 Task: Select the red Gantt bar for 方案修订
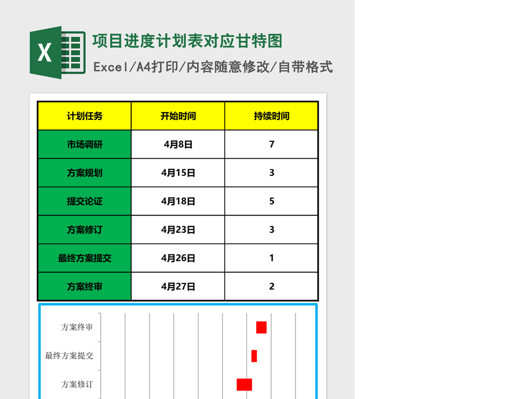coord(244,384)
